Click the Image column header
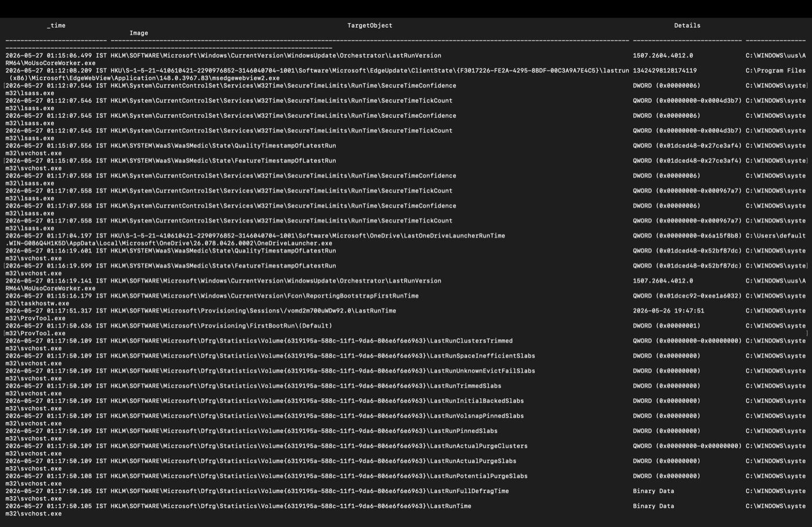 (139, 33)
